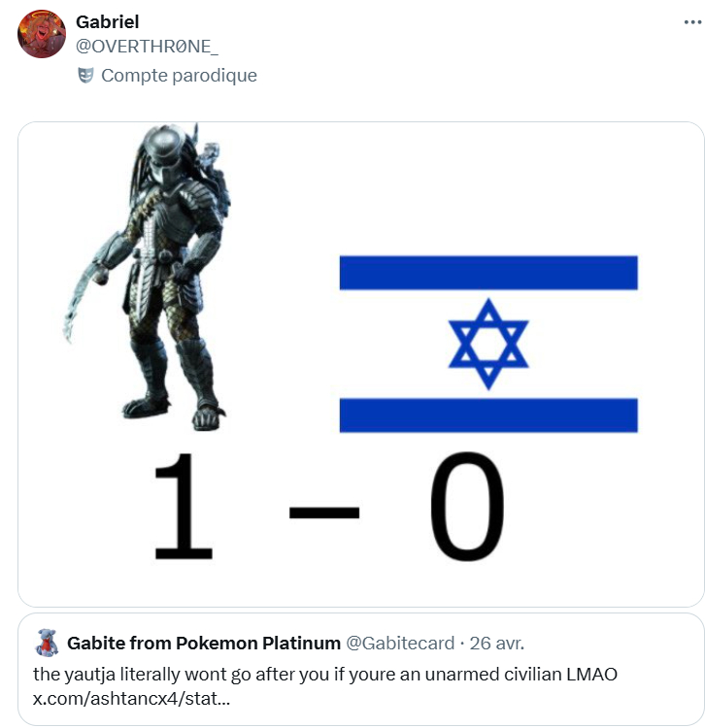Image resolution: width=705 pixels, height=728 pixels.
Task: Click the parody mask icon
Action: pyautogui.click(x=85, y=75)
